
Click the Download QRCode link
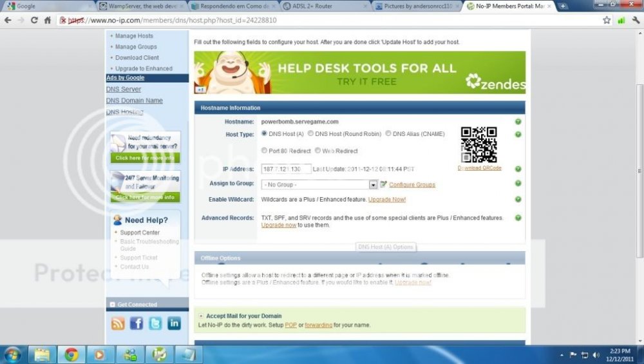pyautogui.click(x=479, y=168)
